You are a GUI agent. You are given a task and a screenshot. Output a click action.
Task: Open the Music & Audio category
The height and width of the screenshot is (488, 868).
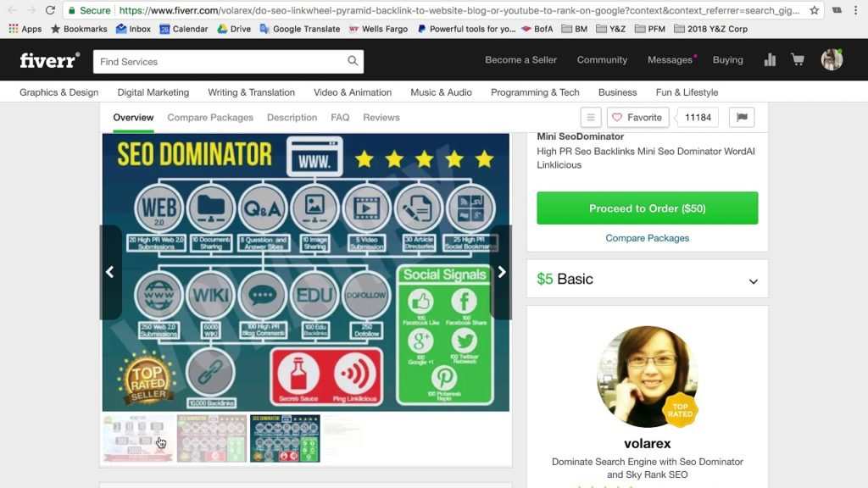(441, 92)
